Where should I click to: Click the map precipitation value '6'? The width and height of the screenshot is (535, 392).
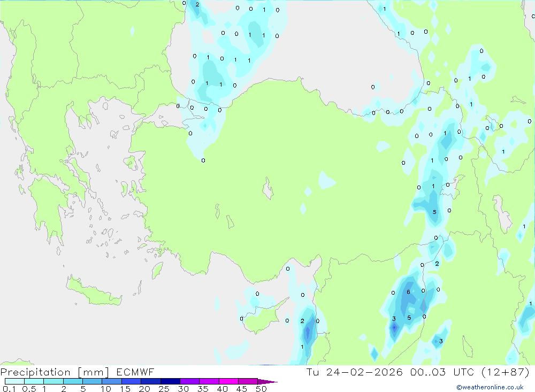click(x=408, y=292)
